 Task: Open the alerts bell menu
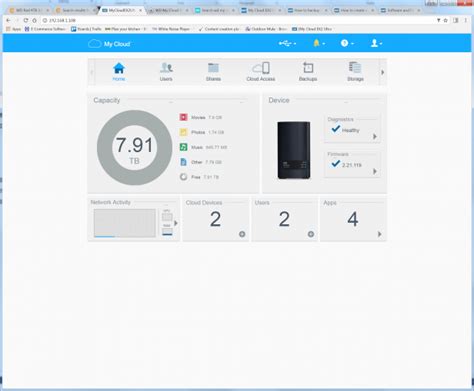pyautogui.click(x=318, y=43)
